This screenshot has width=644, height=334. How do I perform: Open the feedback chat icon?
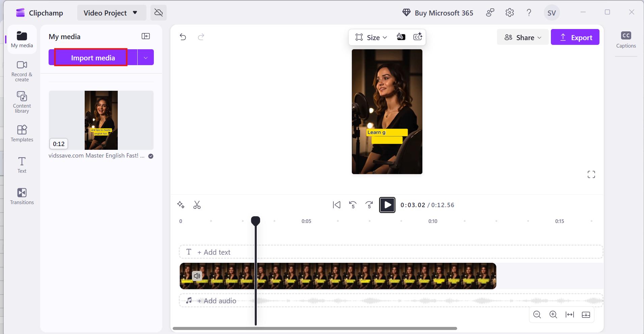click(490, 13)
